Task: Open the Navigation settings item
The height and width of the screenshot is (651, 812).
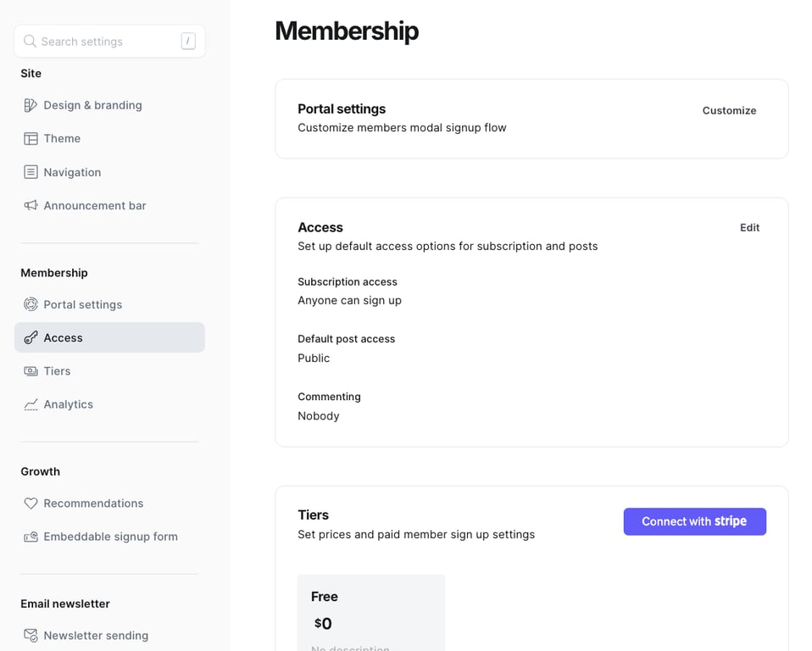Action: pyautogui.click(x=72, y=172)
